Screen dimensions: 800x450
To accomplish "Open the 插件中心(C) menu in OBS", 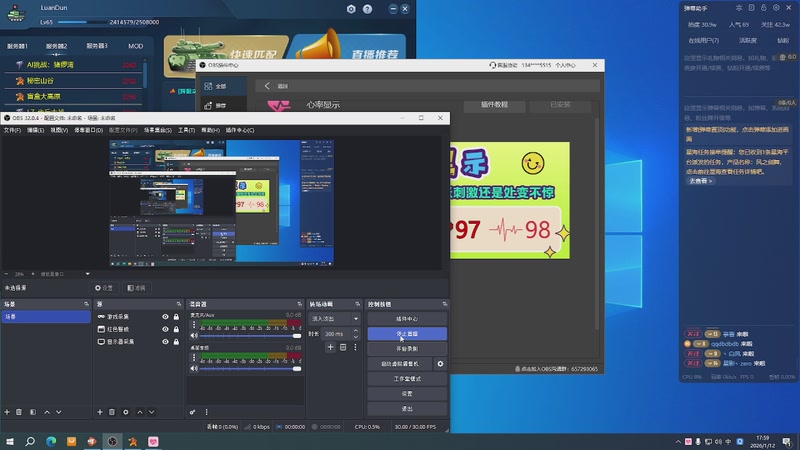I will coord(240,130).
